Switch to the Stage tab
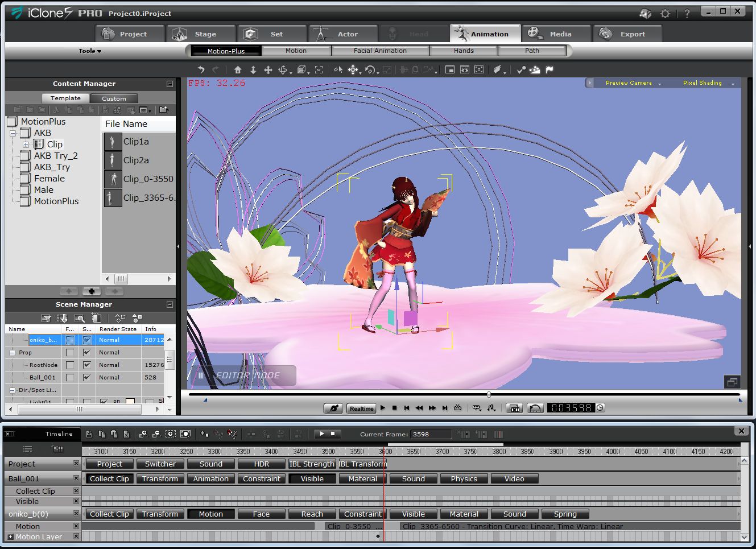This screenshot has width=756, height=549. (201, 34)
